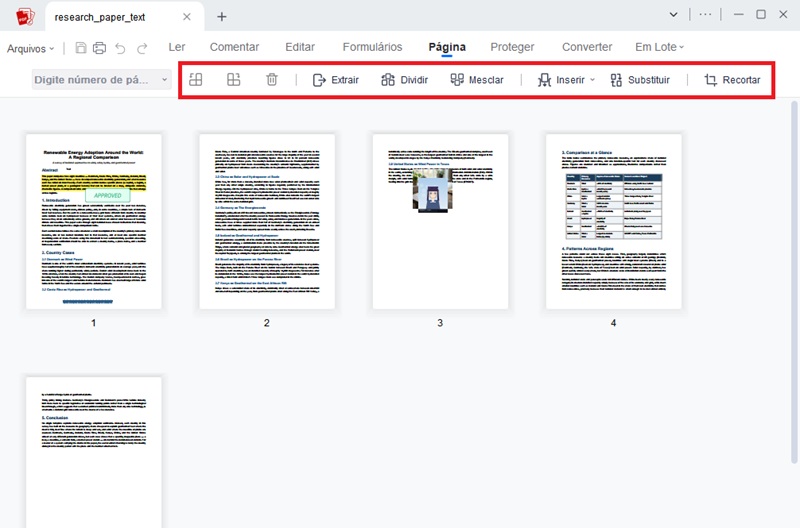The height and width of the screenshot is (528, 800).
Task: Click the second page layout rotate icon
Action: click(234, 80)
